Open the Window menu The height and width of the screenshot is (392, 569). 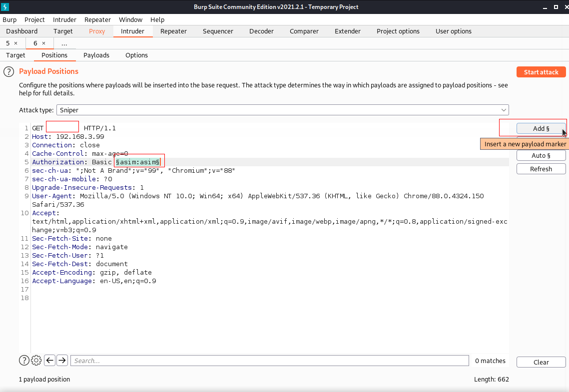131,19
